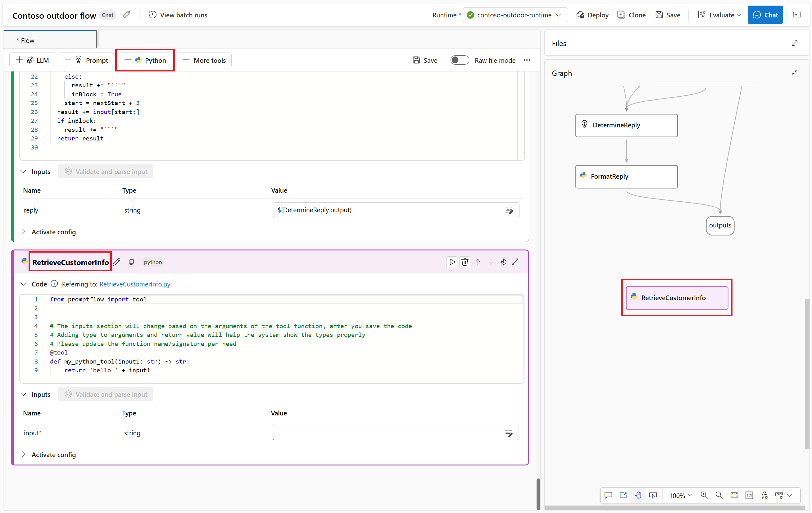Copy the RetrieveCustomerInfo node name
Viewport: 812px width, 513px height.
pyautogui.click(x=131, y=262)
